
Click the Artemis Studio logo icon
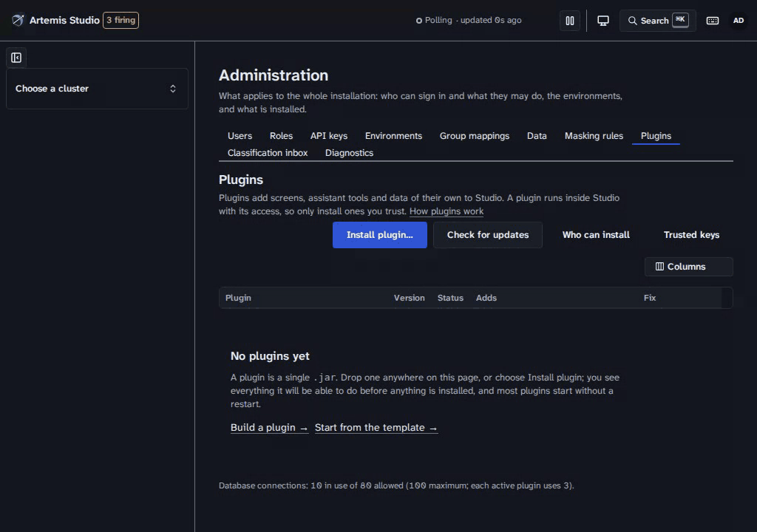[x=18, y=20]
